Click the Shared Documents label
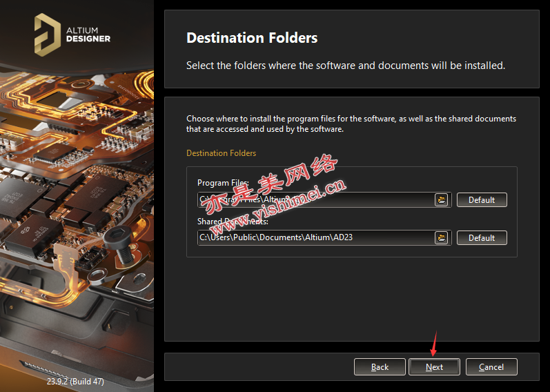Viewport: 550px width, 392px height. click(233, 222)
